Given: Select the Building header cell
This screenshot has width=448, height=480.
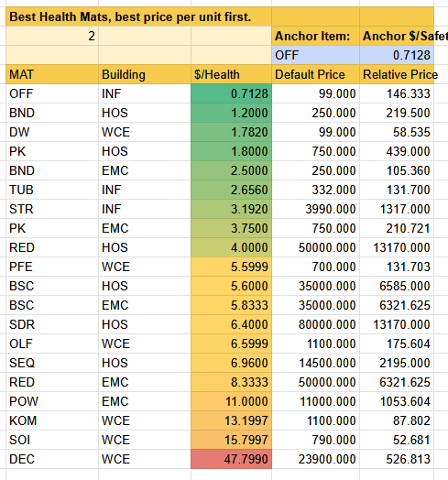Looking at the screenshot, I should point(145,74).
